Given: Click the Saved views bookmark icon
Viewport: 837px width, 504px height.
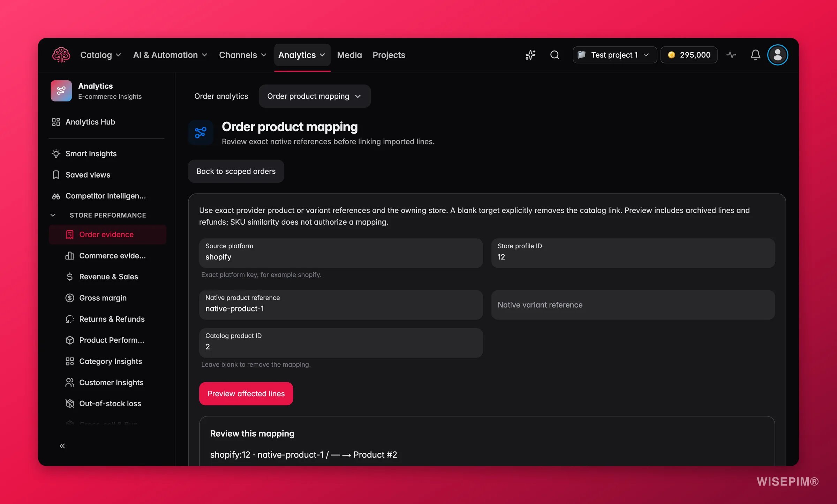Looking at the screenshot, I should pyautogui.click(x=56, y=175).
